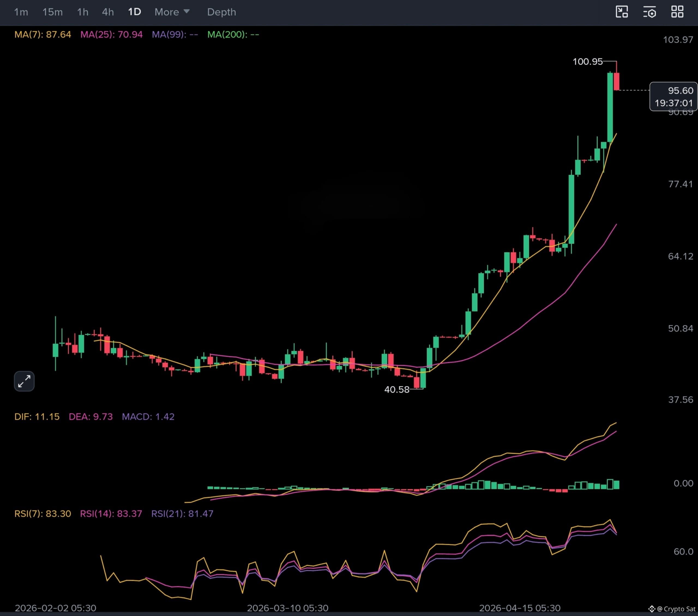Viewport: 698px width, 616px height.
Task: Click the 2026-04-15 05:30 date label
Action: click(520, 608)
